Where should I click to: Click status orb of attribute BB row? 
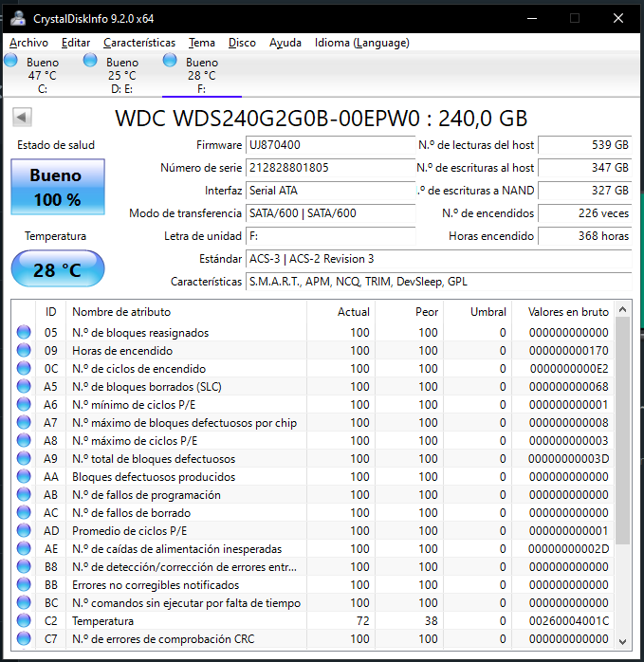(24, 585)
